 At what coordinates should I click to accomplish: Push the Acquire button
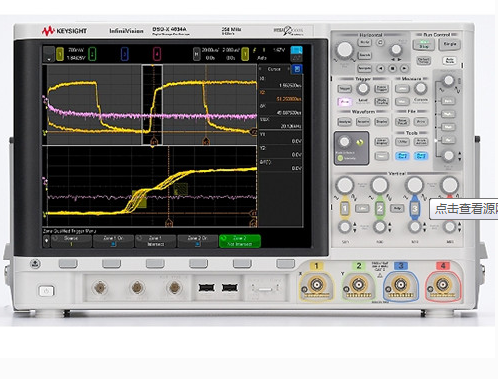tap(363, 122)
